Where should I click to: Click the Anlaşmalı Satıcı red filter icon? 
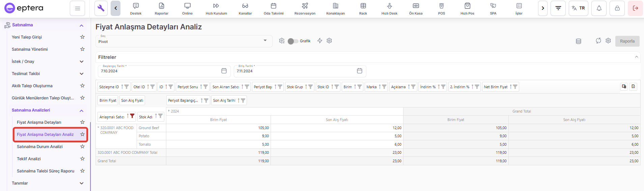[x=132, y=116]
